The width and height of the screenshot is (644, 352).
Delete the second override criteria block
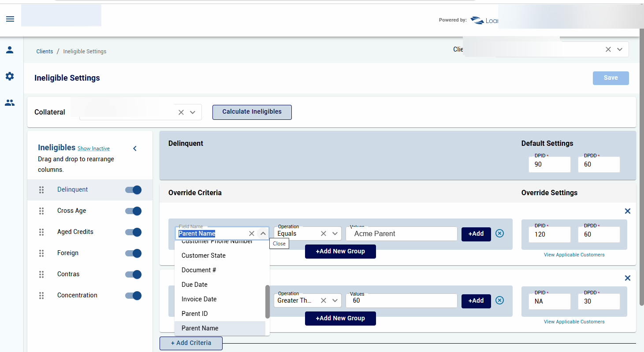(628, 278)
